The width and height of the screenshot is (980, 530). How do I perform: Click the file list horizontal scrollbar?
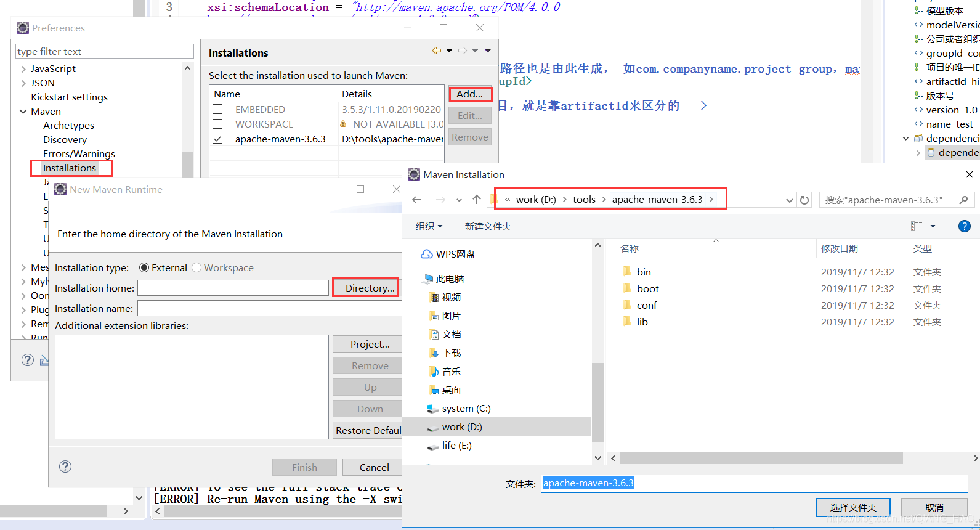pos(761,459)
